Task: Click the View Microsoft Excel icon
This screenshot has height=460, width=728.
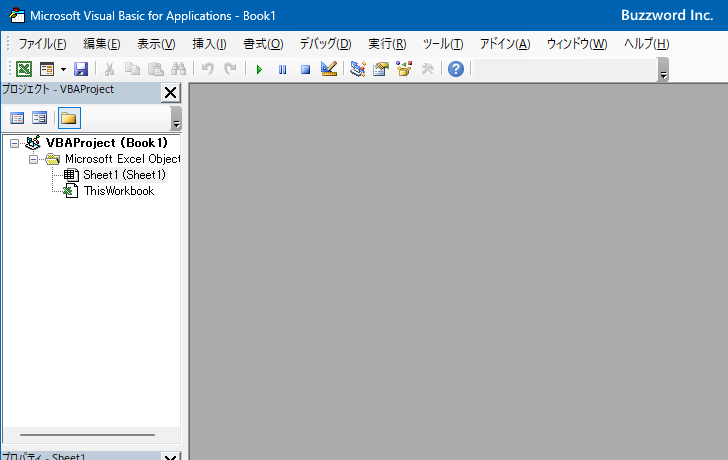Action: click(x=24, y=69)
